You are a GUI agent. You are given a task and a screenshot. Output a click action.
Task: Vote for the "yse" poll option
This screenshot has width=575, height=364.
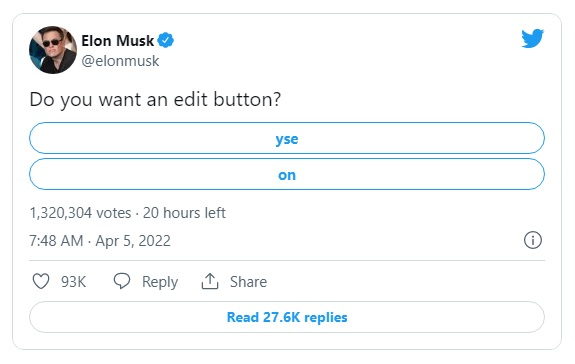287,138
